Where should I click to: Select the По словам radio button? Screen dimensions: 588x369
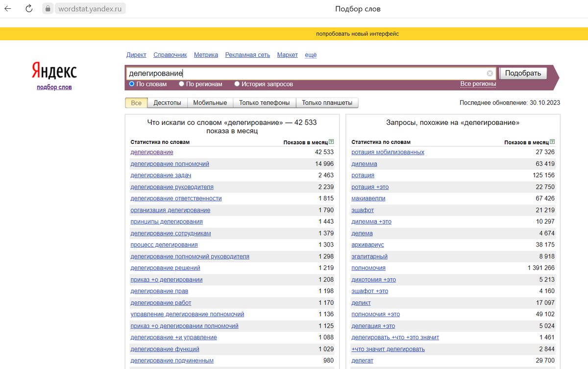pyautogui.click(x=132, y=84)
